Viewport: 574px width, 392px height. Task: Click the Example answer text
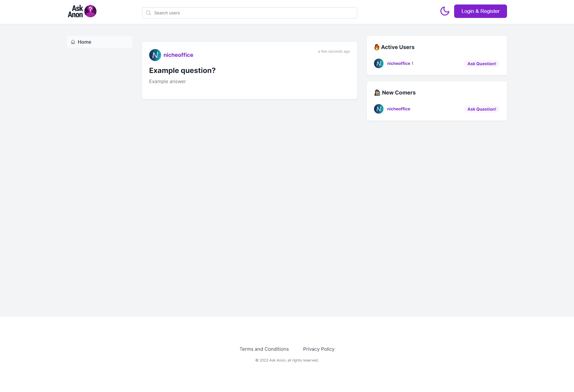point(167,82)
